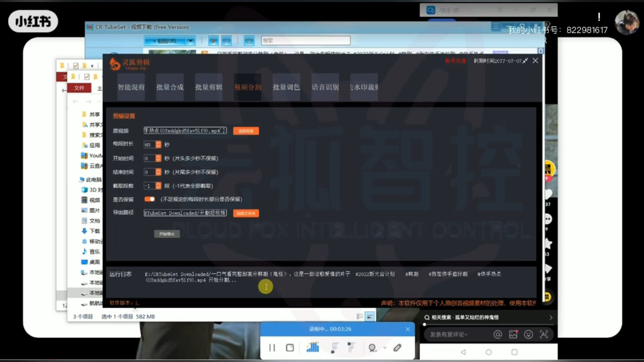644x362 pixels.
Task: Click the CR TubeGet search field
Action: coord(305,41)
